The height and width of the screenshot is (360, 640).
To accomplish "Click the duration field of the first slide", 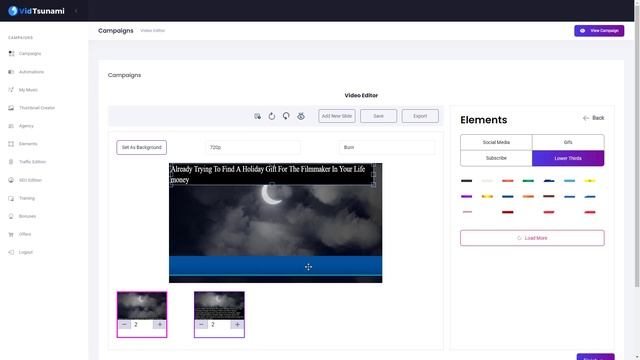I will click(142, 324).
